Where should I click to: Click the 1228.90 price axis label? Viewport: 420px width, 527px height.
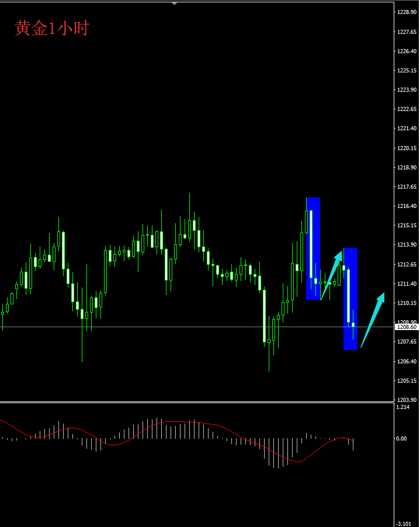tap(407, 12)
